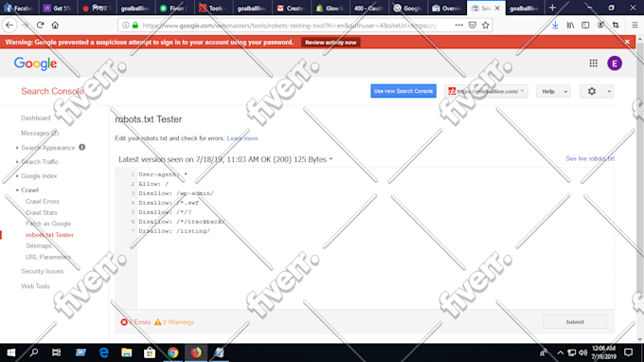This screenshot has height=362, width=644.
Task: Go back with the browser back arrow
Action: (x=9, y=25)
